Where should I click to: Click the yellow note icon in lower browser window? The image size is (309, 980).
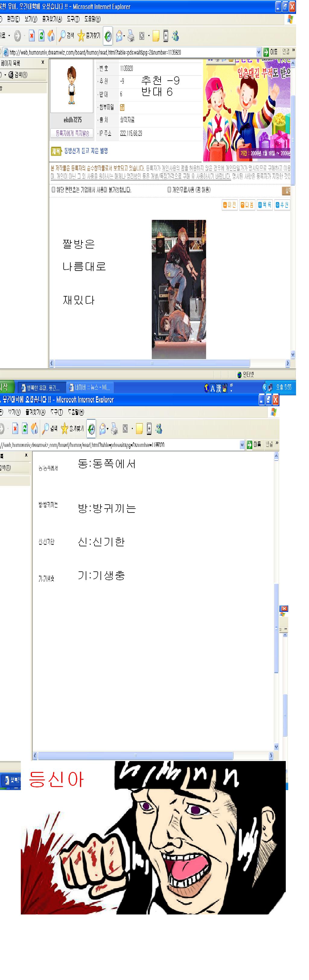click(x=139, y=429)
